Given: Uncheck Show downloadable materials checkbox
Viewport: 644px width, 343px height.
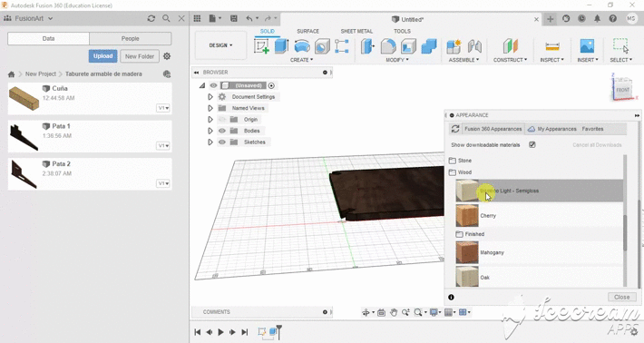Looking at the screenshot, I should tap(532, 144).
